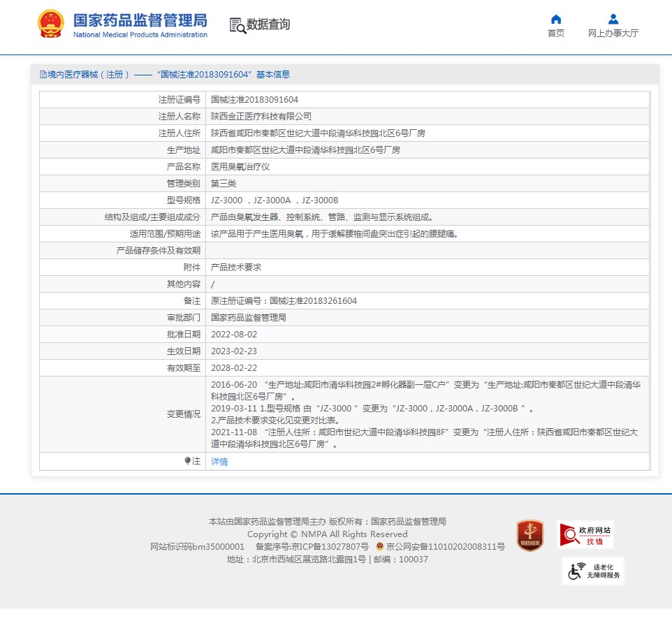
Task: Select 批准日期 value 2022-08-02
Action: click(233, 335)
